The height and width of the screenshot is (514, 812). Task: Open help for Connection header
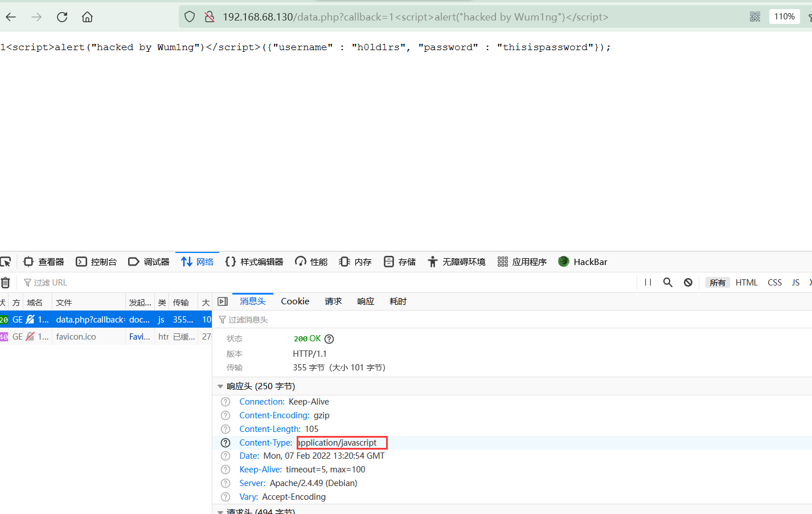pos(225,402)
